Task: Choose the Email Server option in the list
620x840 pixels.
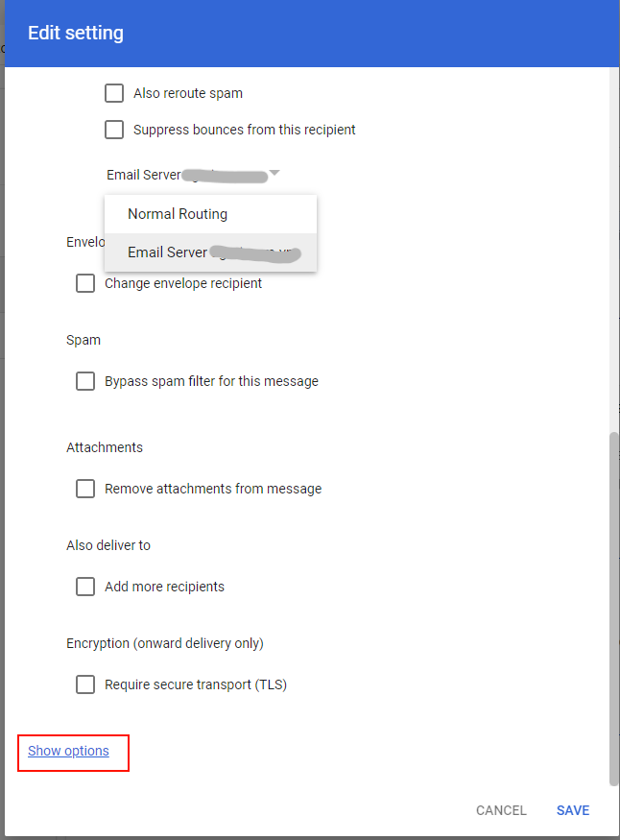Action: (x=210, y=252)
